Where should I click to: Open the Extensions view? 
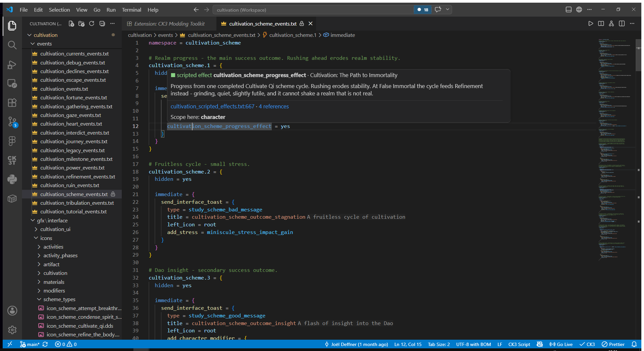[12, 103]
